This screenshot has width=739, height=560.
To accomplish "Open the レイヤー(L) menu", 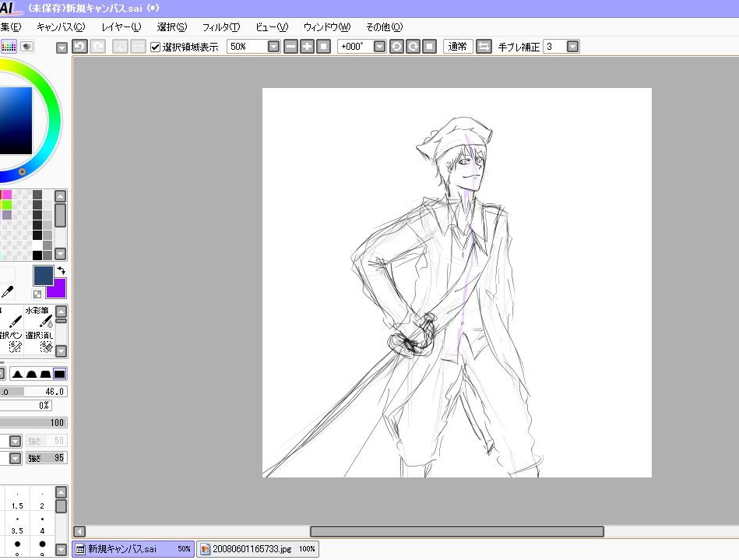I will pos(121,26).
